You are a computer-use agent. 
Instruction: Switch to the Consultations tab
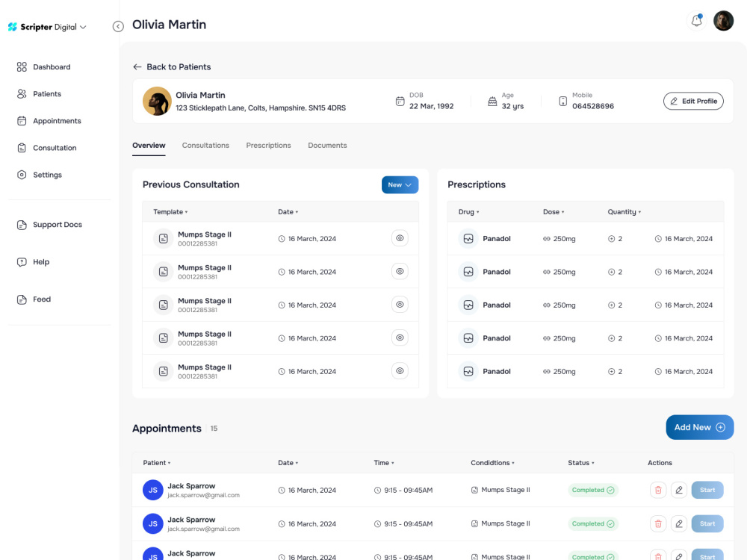tap(205, 146)
